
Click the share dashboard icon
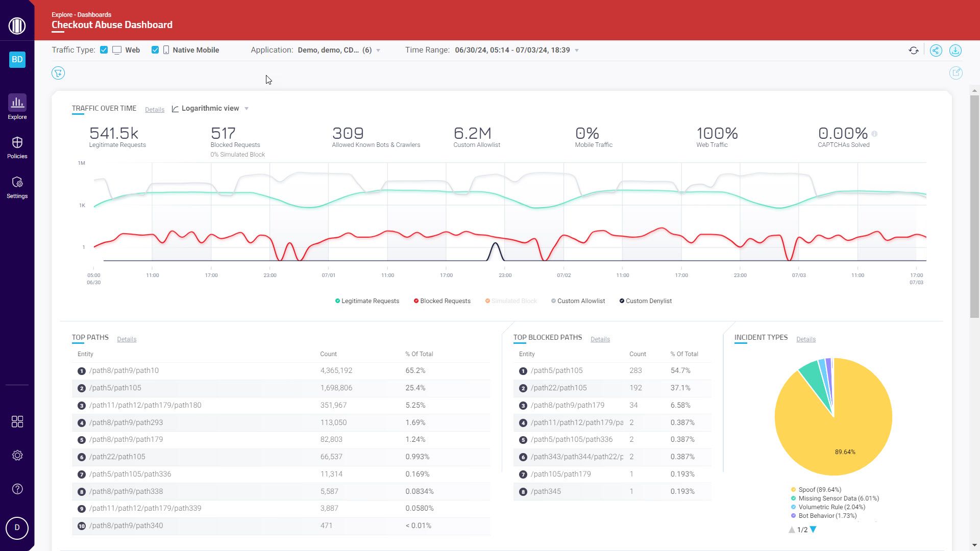click(x=936, y=51)
